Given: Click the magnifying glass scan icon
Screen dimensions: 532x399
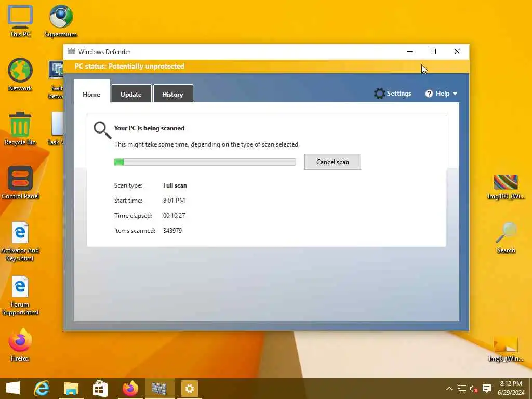Looking at the screenshot, I should tap(102, 130).
